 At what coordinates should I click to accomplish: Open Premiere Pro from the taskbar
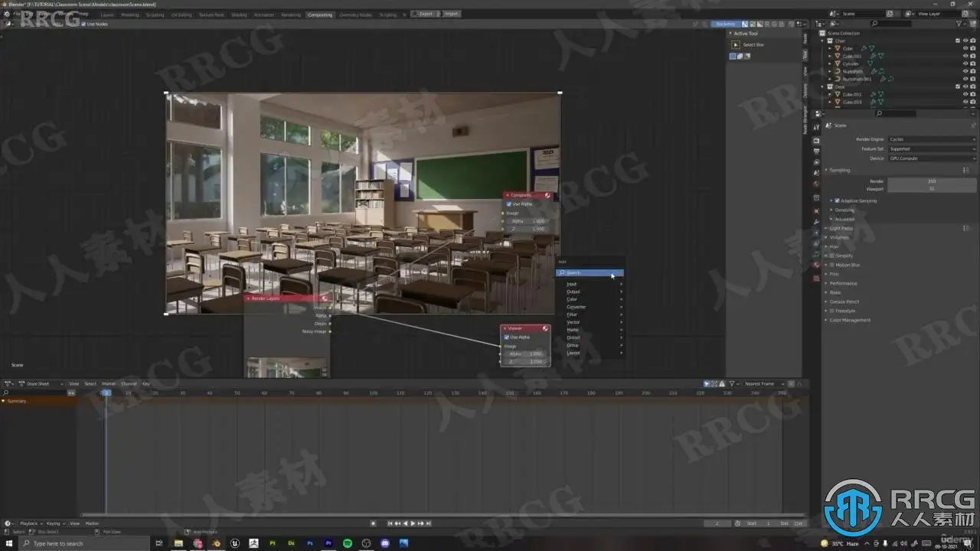pyautogui.click(x=328, y=543)
